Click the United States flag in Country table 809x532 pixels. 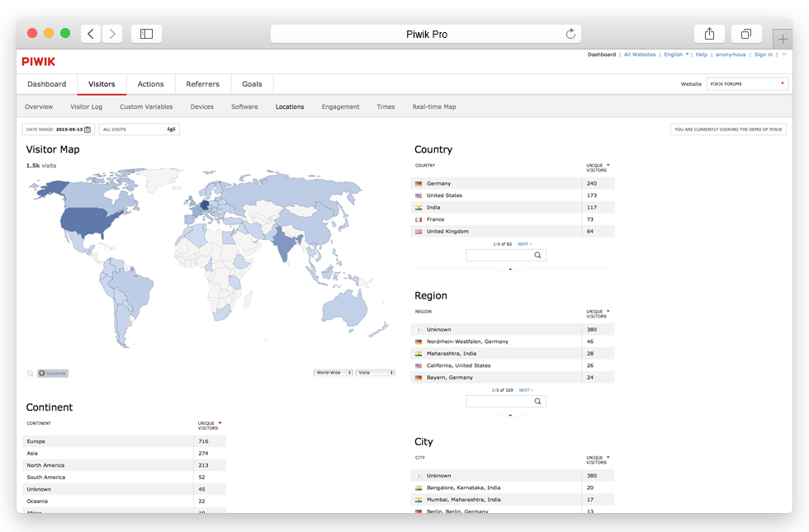pyautogui.click(x=419, y=195)
